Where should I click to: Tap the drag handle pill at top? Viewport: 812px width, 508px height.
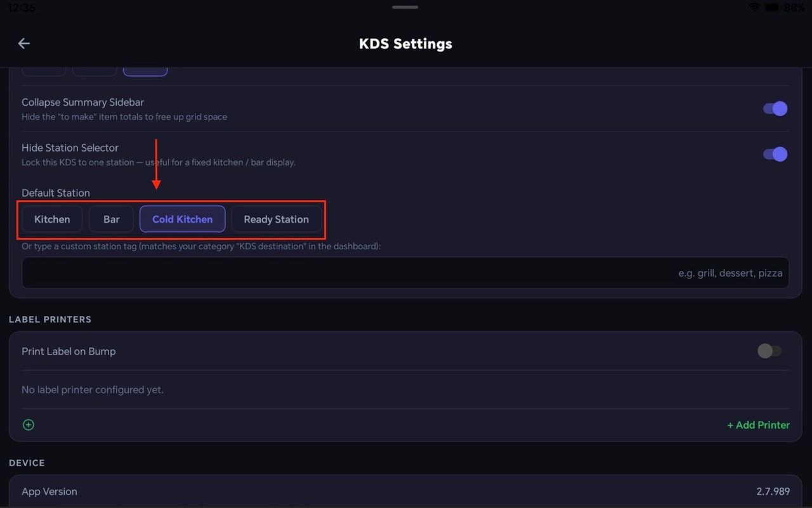(x=405, y=7)
